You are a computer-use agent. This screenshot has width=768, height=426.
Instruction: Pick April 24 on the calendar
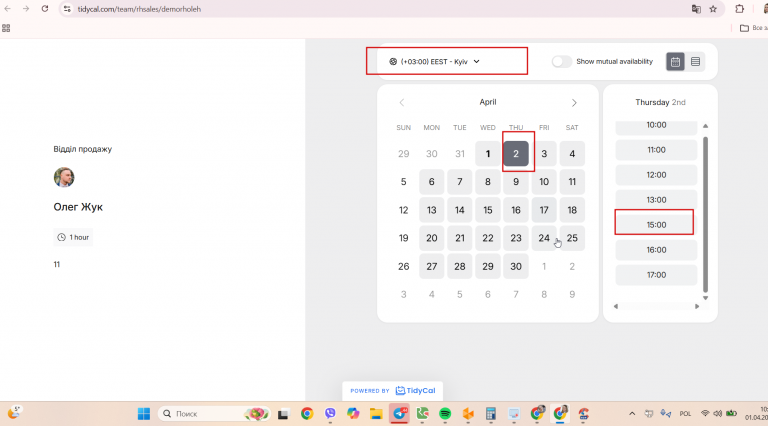[544, 238]
